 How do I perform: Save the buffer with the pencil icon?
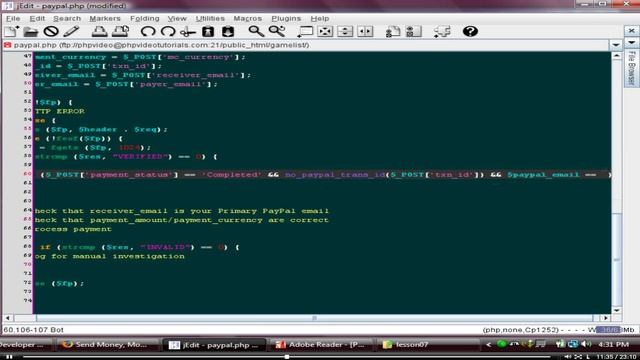coord(71,31)
